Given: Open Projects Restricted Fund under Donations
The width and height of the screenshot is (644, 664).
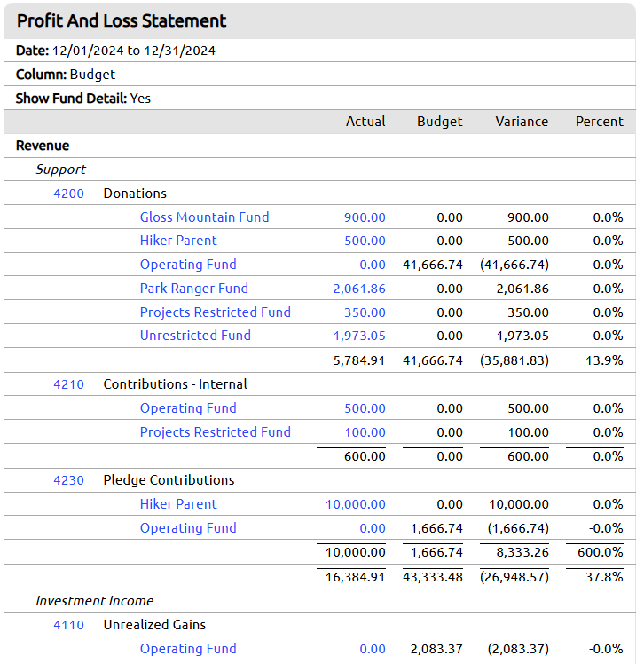Looking at the screenshot, I should click(216, 312).
